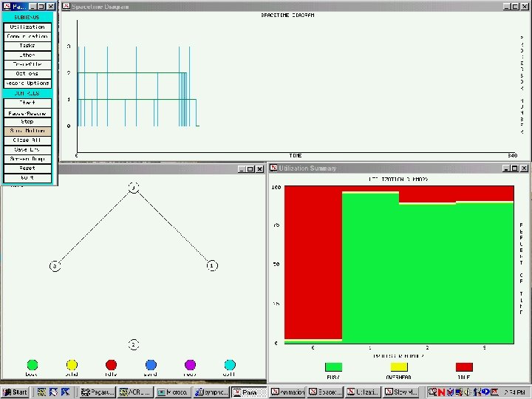Switch to sympho taskbar window
The height and width of the screenshot is (399, 532).
pos(211,392)
